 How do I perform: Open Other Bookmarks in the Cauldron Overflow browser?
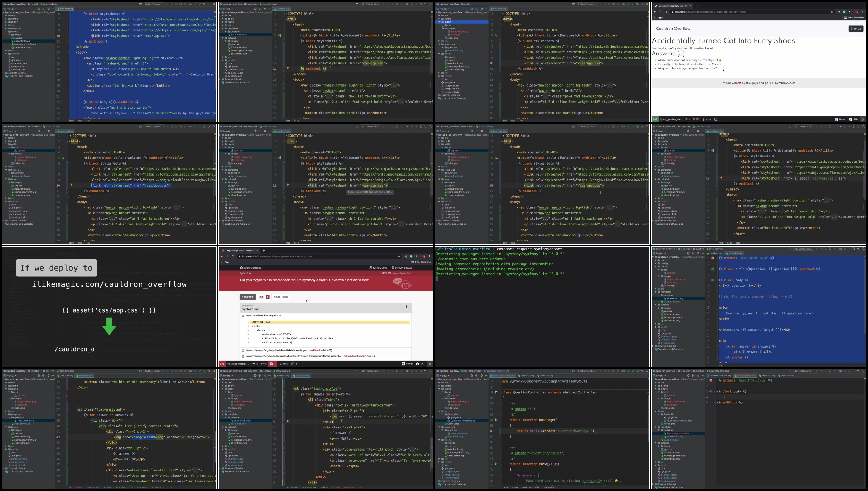coord(854,18)
